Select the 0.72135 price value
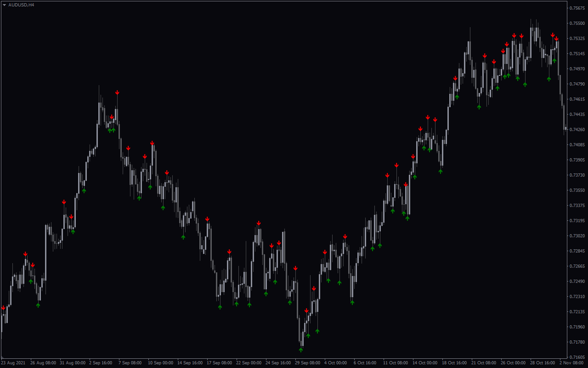Screen dimensions: 588x368 577,311
